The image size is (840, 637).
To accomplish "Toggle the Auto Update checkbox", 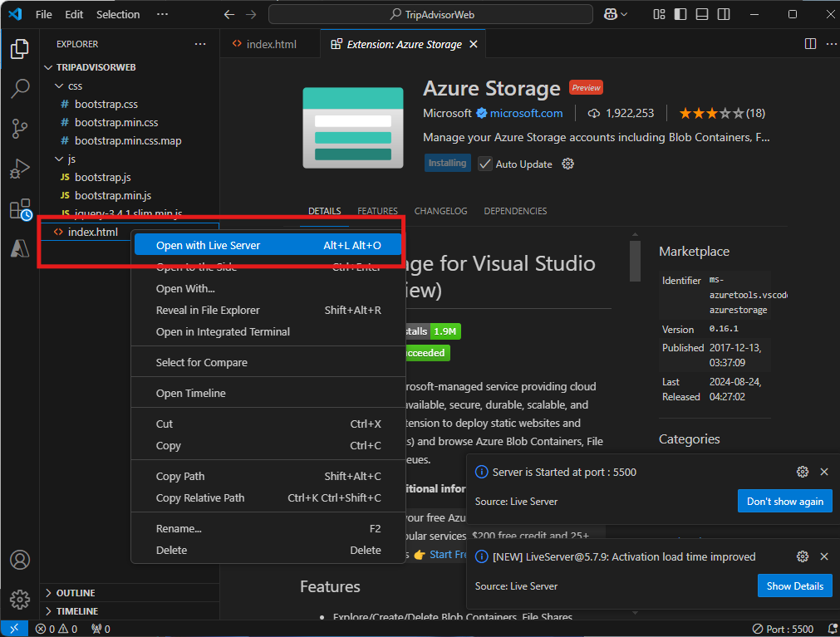I will 485,164.
